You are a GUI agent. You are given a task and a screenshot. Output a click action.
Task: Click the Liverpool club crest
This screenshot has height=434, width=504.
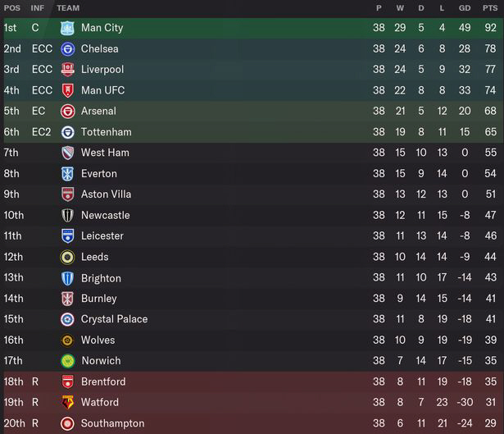67,70
